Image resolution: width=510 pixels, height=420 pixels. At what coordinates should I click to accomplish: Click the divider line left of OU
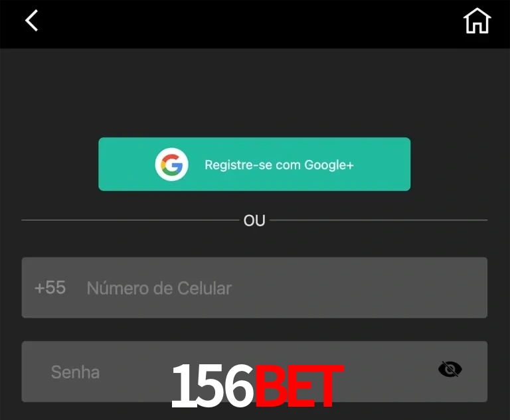tap(130, 220)
